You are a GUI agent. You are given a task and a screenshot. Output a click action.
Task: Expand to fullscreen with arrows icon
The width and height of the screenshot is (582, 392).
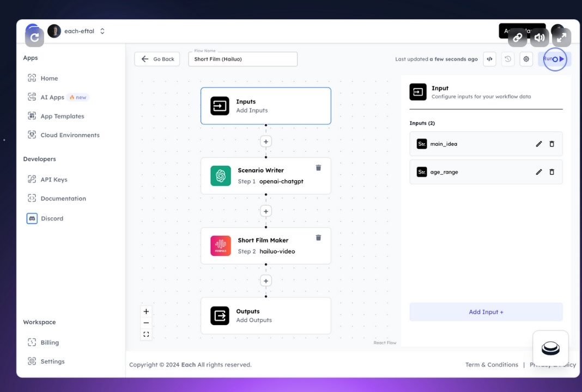coord(562,38)
